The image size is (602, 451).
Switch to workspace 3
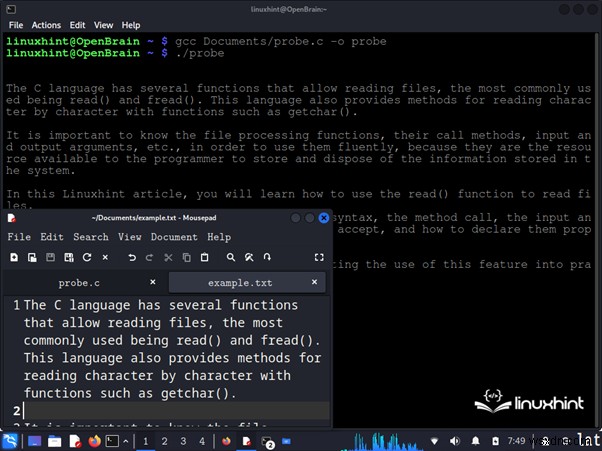tap(183, 441)
